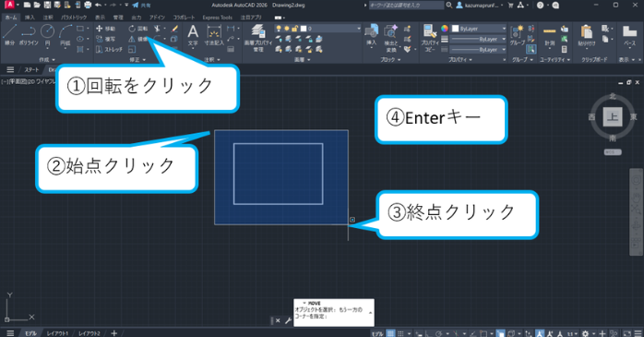Toggle clean screen in status bar

click(627, 333)
